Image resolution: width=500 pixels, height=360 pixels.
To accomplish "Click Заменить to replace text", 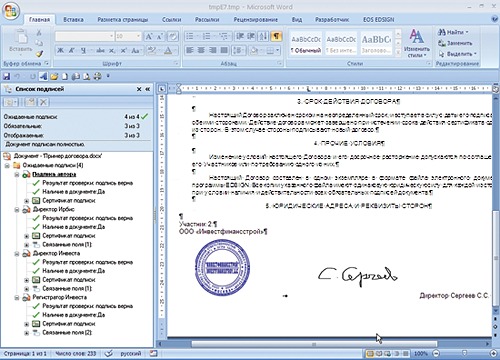I will tap(455, 43).
